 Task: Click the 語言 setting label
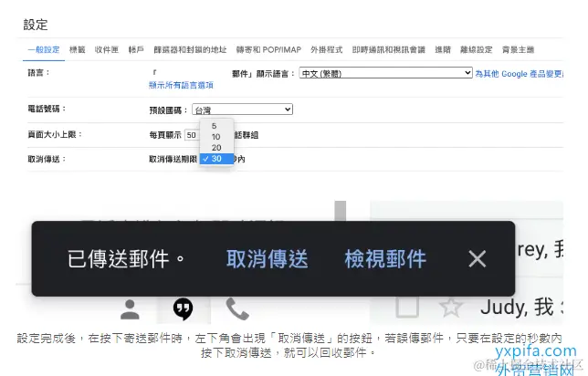[38, 72]
